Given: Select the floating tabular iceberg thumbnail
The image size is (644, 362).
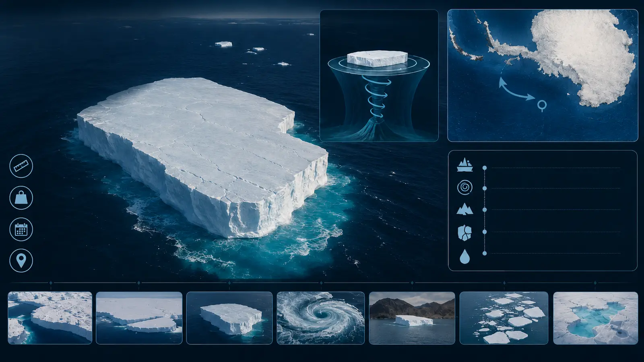Looking at the screenshot, I should [x=229, y=318].
